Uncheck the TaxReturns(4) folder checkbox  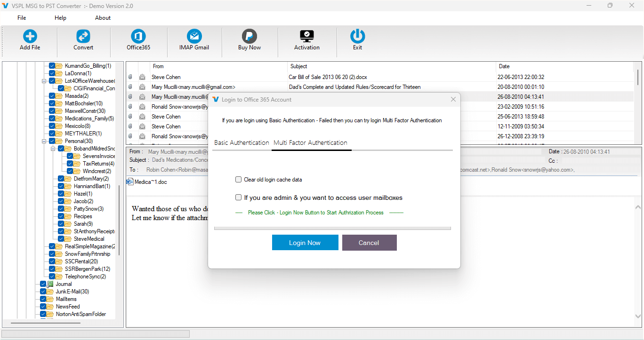click(70, 164)
